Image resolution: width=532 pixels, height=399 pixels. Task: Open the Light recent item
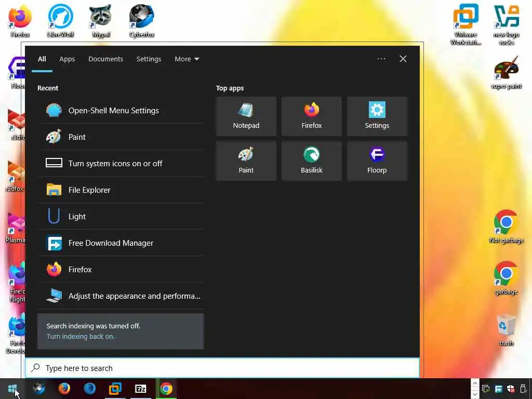(x=121, y=217)
